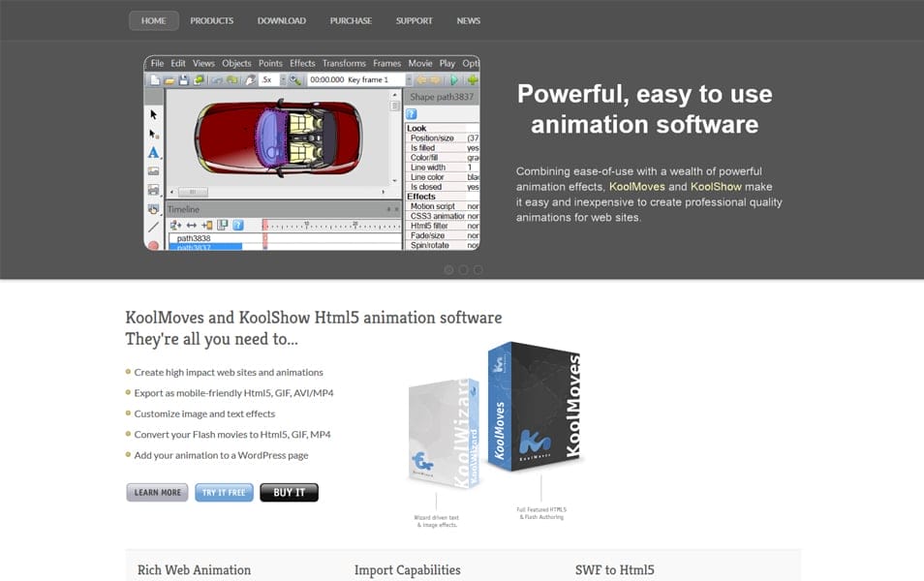This screenshot has width=924, height=581.
Task: Click the Save floppy disk icon
Action: tap(184, 80)
